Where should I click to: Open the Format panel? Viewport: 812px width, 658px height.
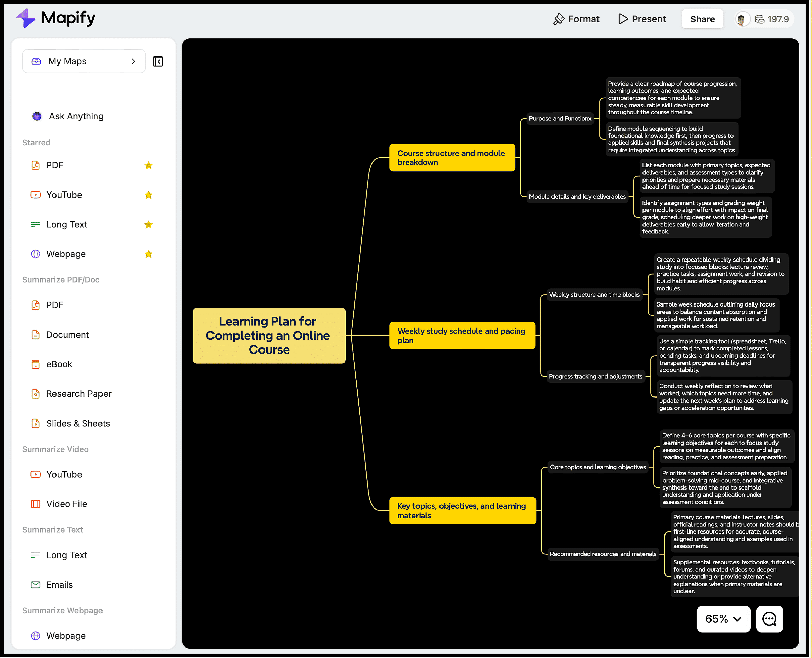(x=576, y=19)
